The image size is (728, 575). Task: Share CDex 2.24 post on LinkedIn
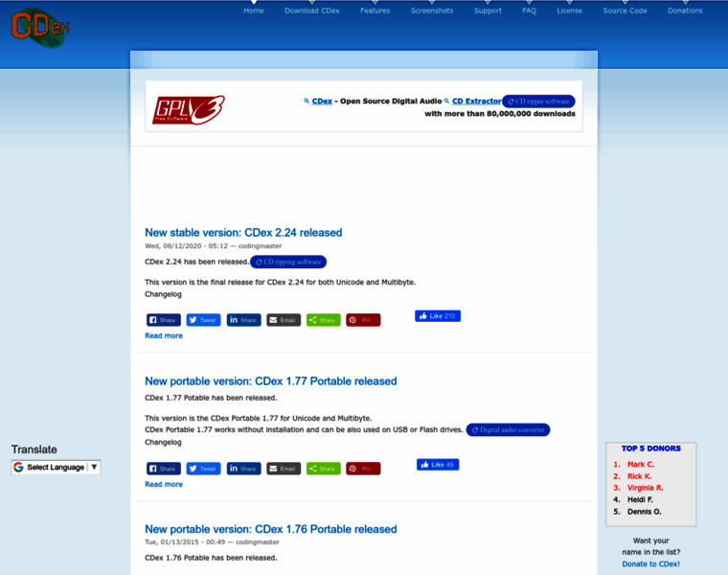pos(243,320)
